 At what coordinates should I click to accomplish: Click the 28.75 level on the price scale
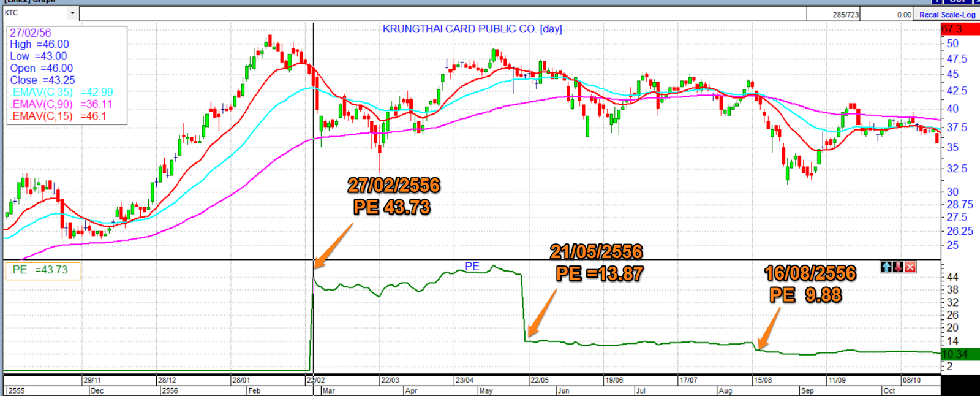[x=960, y=205]
